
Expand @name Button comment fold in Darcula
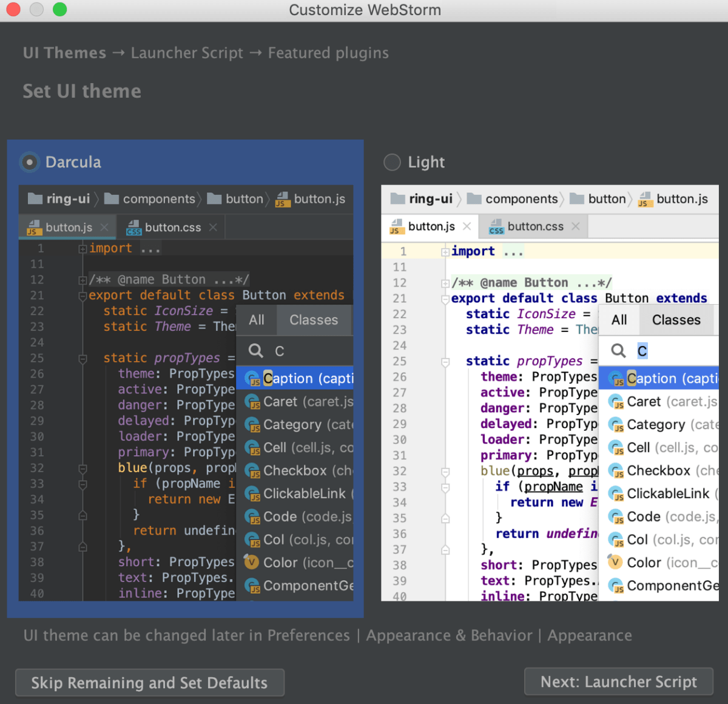82,280
